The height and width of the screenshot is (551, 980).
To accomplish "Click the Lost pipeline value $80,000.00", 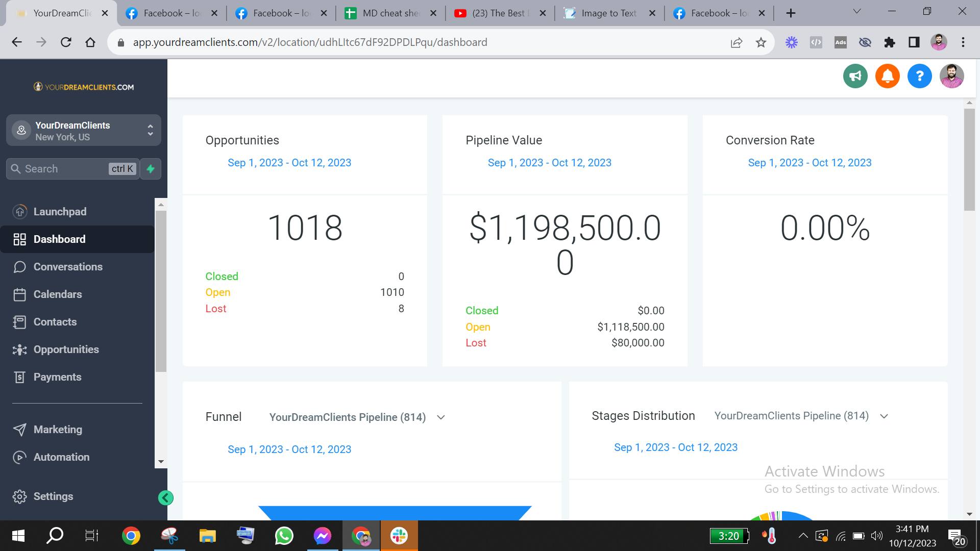I will coord(638,343).
